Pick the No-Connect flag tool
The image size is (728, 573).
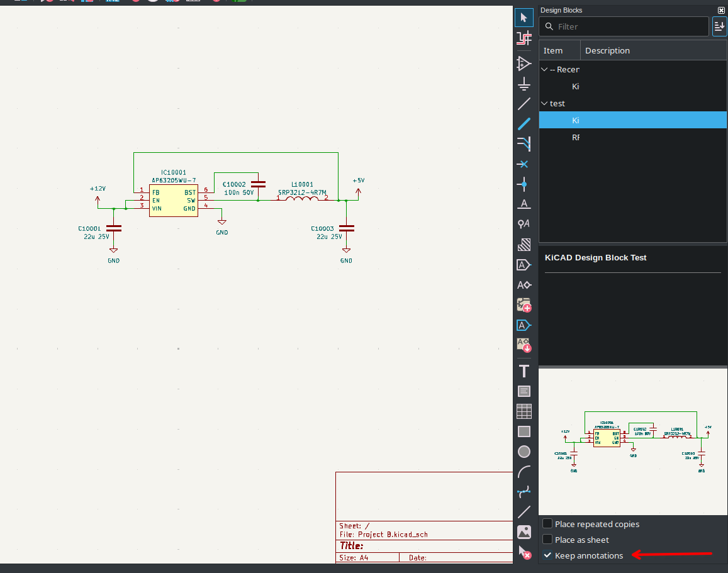(524, 164)
